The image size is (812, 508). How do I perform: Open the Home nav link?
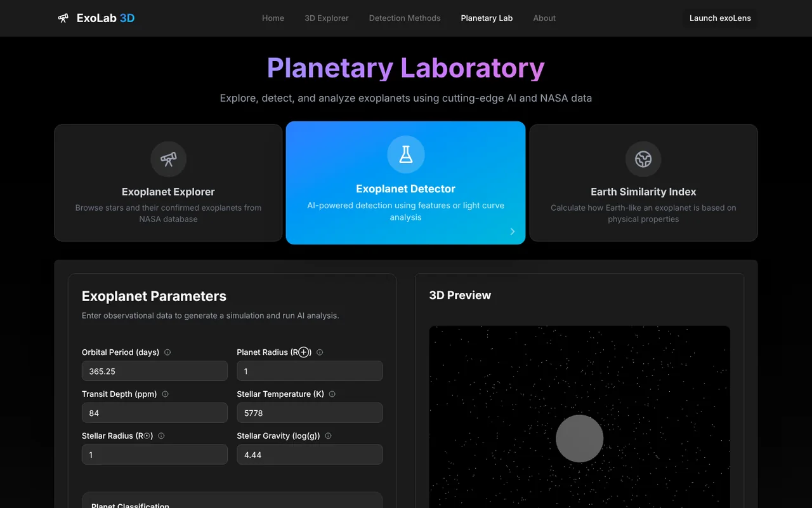[x=273, y=18]
